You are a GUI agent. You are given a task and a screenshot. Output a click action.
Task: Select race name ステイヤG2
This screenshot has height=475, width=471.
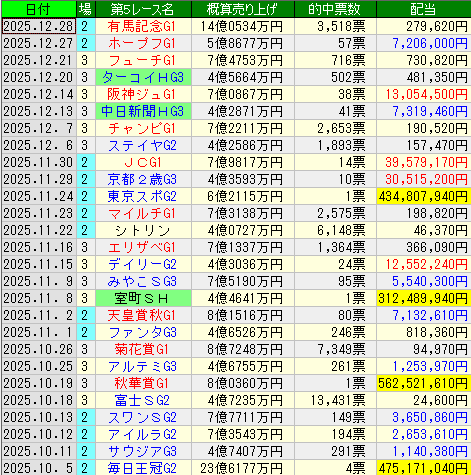143,145
